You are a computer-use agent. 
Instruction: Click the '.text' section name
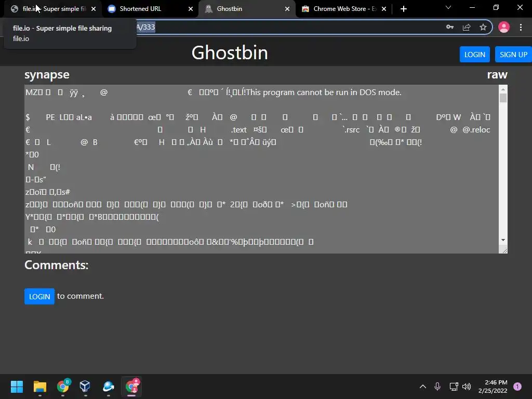point(239,129)
